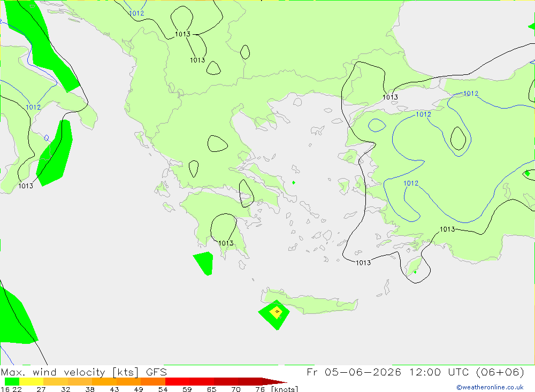This screenshot has width=535, height=392.
Task: Click the legend value '65'
Action: (x=211, y=389)
